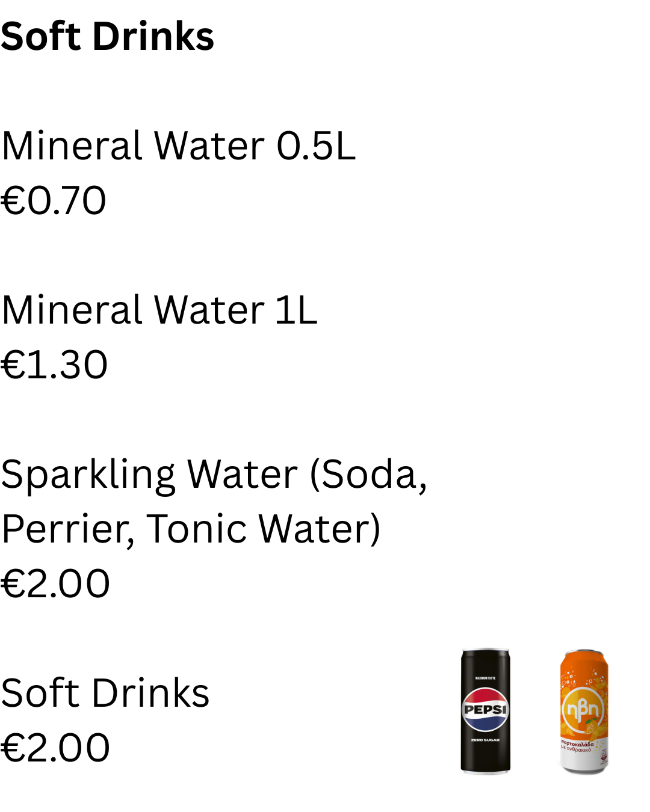Click the €2.00 price beside the cans
Viewport: 650px width, 812px height.
55,748
